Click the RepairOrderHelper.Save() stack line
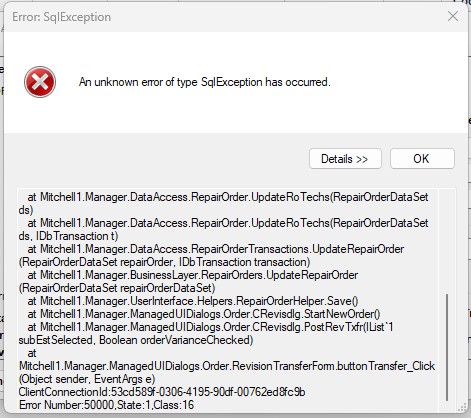Image resolution: width=471 pixels, height=418 pixels. (193, 301)
